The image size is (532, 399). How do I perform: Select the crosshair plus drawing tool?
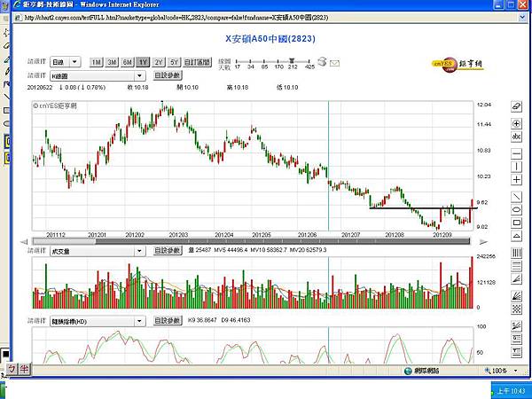[x=516, y=179]
